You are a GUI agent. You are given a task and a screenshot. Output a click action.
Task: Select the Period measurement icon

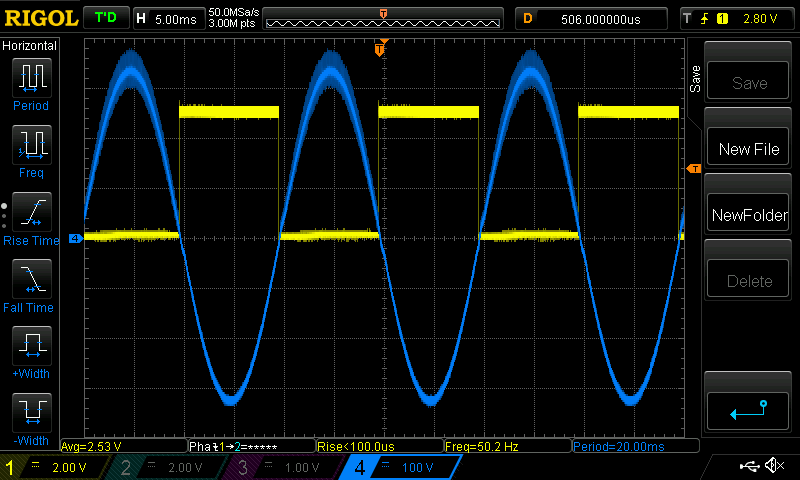pos(31,78)
